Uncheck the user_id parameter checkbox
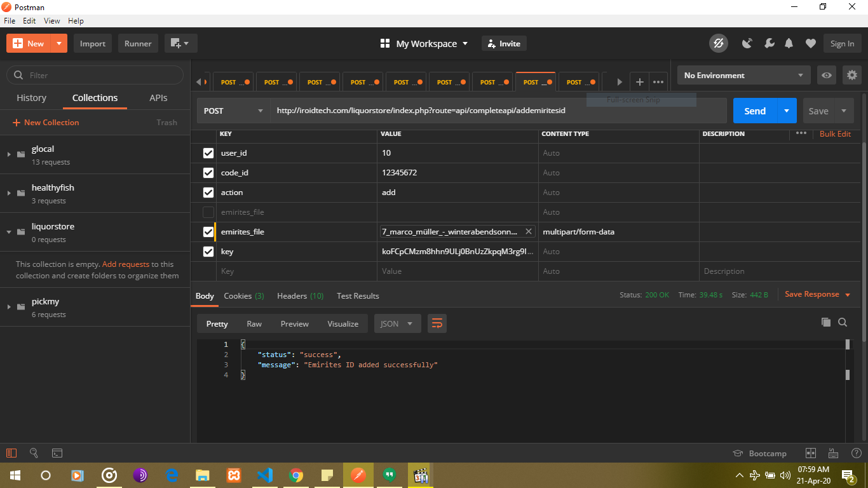This screenshot has width=868, height=488. 208,153
